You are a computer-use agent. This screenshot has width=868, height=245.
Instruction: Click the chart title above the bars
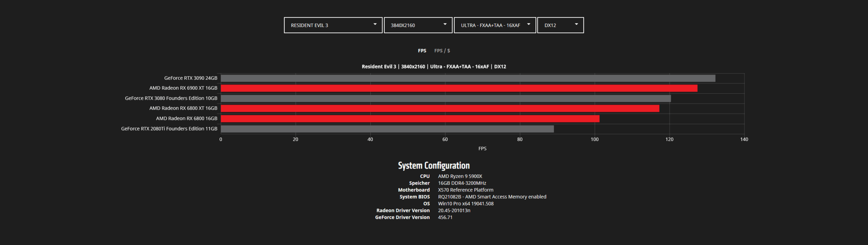coord(434,67)
